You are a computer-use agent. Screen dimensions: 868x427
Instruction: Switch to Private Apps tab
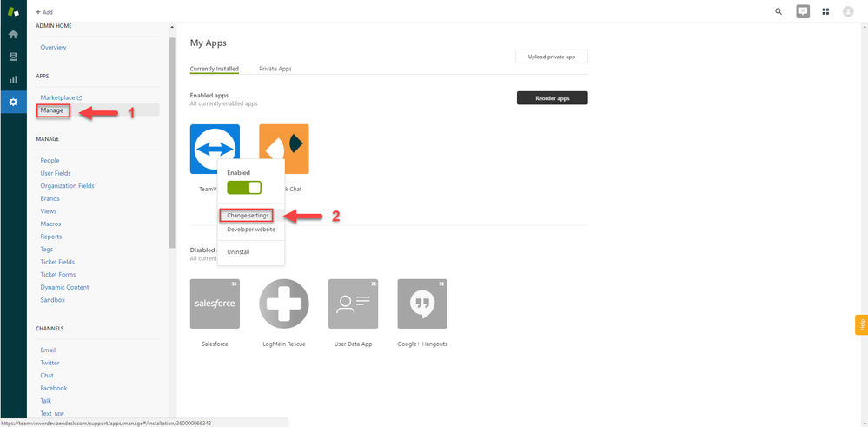(x=275, y=70)
